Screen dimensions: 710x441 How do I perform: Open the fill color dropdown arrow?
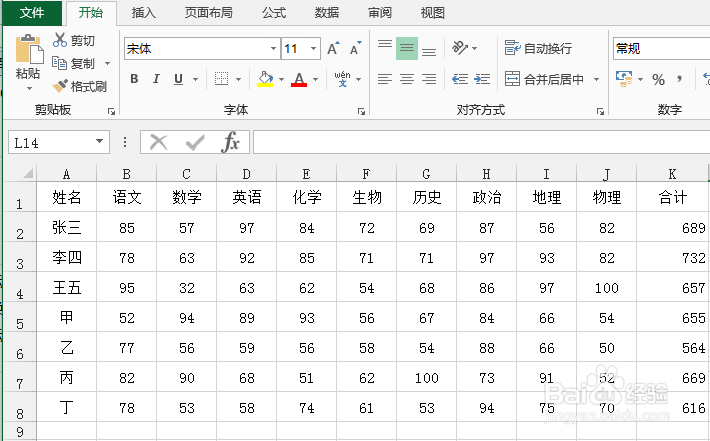pos(281,80)
